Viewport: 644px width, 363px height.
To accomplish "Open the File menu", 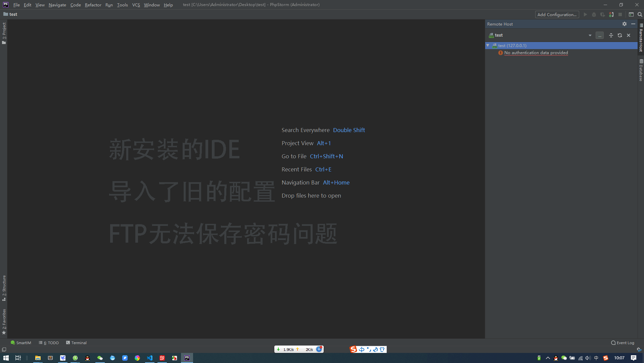I will pyautogui.click(x=16, y=5).
